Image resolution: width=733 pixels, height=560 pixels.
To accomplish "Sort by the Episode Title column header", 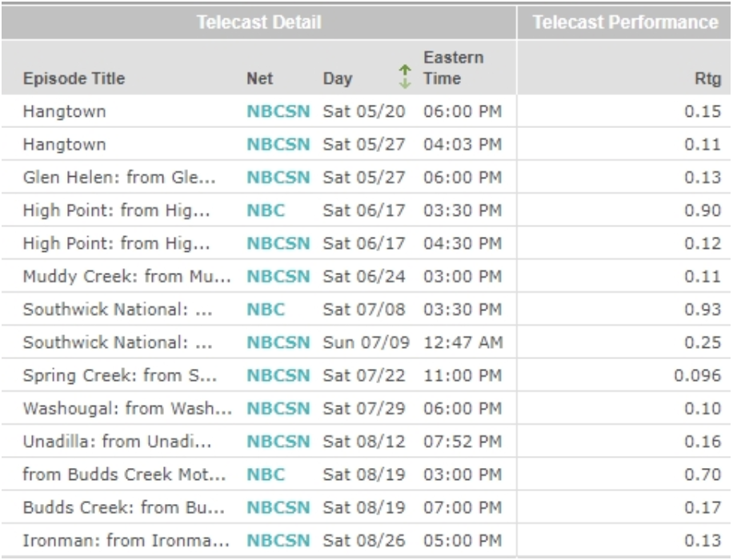I will (74, 79).
